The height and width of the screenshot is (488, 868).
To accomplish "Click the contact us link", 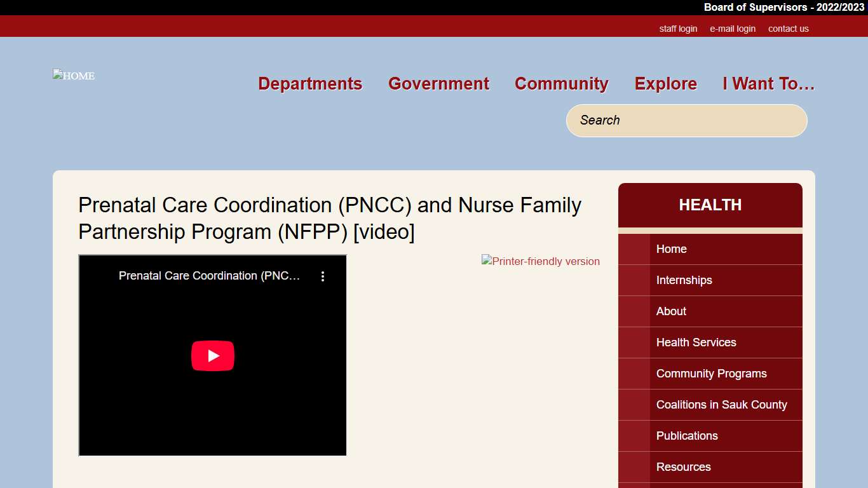I will (x=788, y=29).
